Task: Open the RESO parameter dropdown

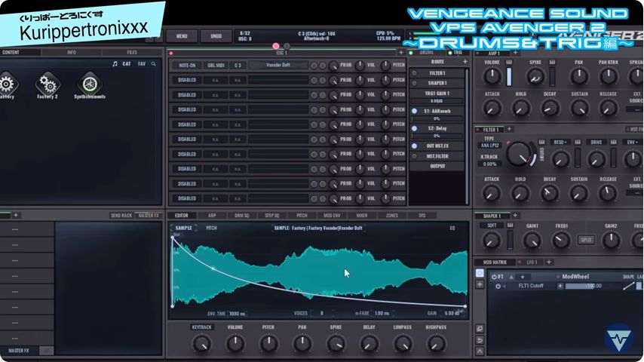Action: [x=560, y=143]
